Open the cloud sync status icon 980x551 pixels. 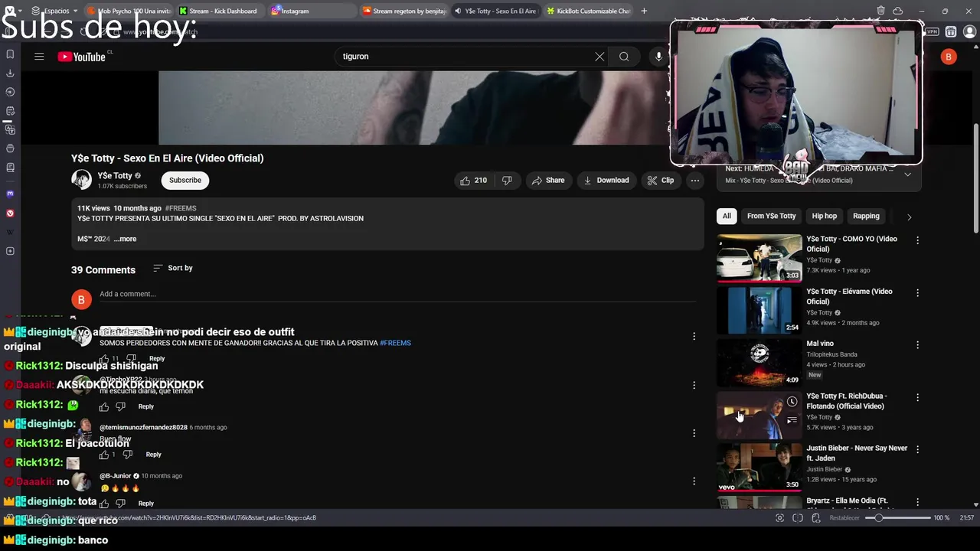[898, 11]
